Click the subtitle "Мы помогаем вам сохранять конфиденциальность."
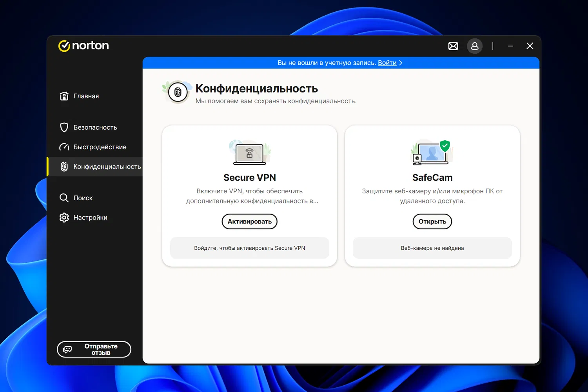Viewport: 588px width, 392px height. point(276,101)
